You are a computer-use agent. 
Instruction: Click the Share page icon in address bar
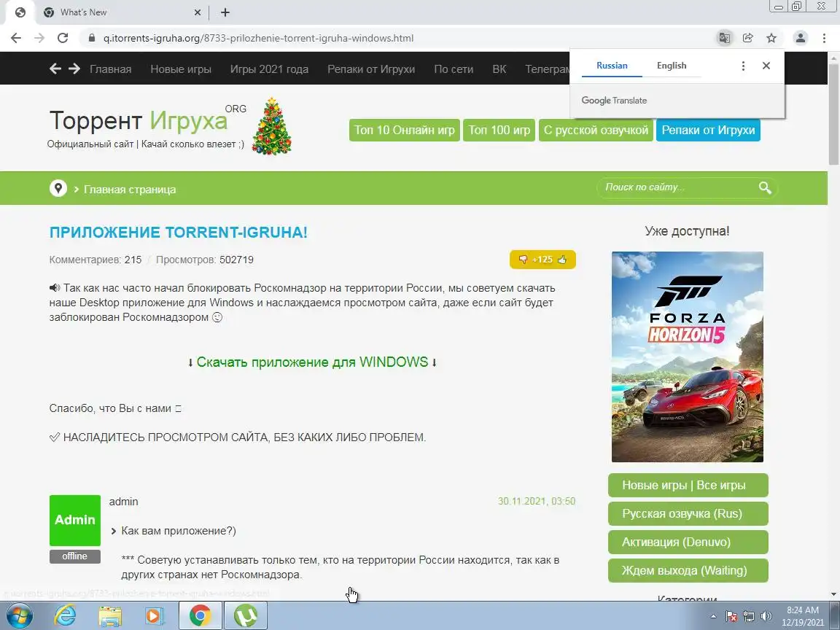pyautogui.click(x=748, y=38)
